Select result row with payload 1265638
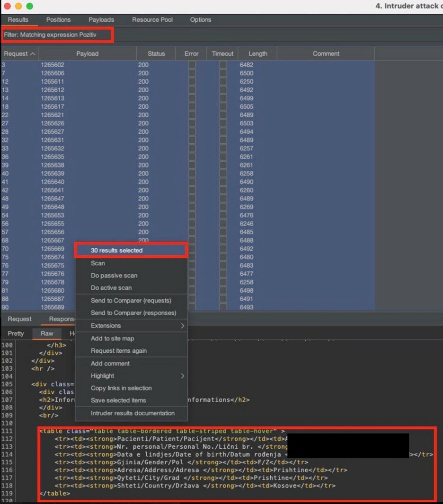This screenshot has width=443, height=504. tap(188, 165)
